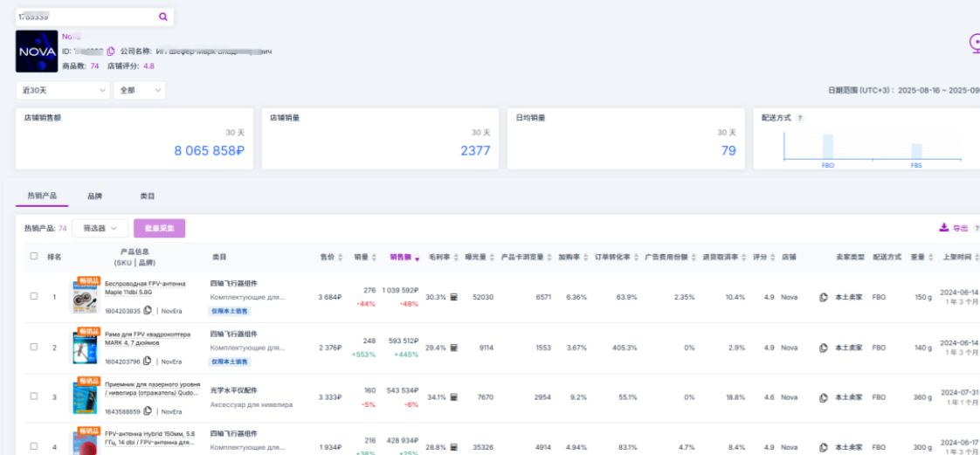Switch to the 类目 tab
Screen dimensions: 980x455
tap(148, 196)
